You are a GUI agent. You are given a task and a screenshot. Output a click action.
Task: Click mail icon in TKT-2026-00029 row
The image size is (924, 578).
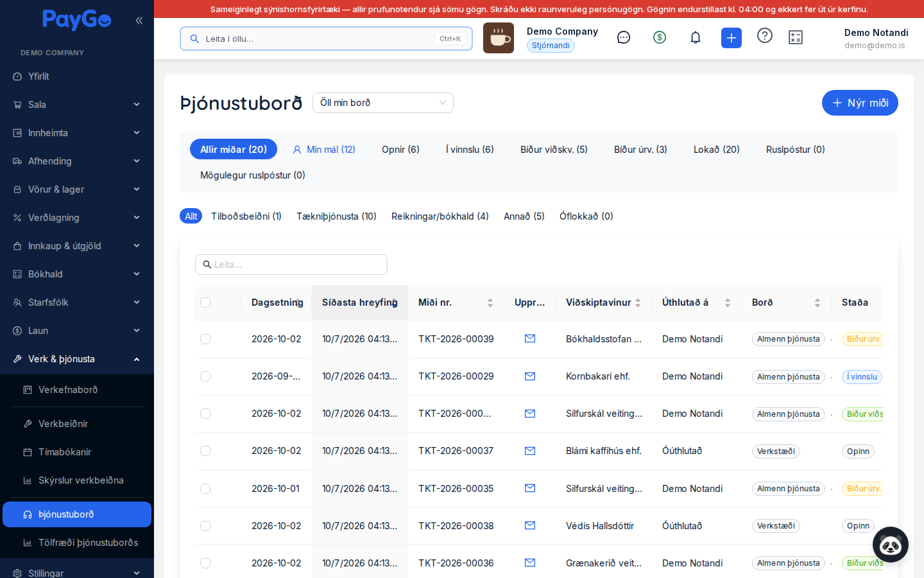(530, 376)
